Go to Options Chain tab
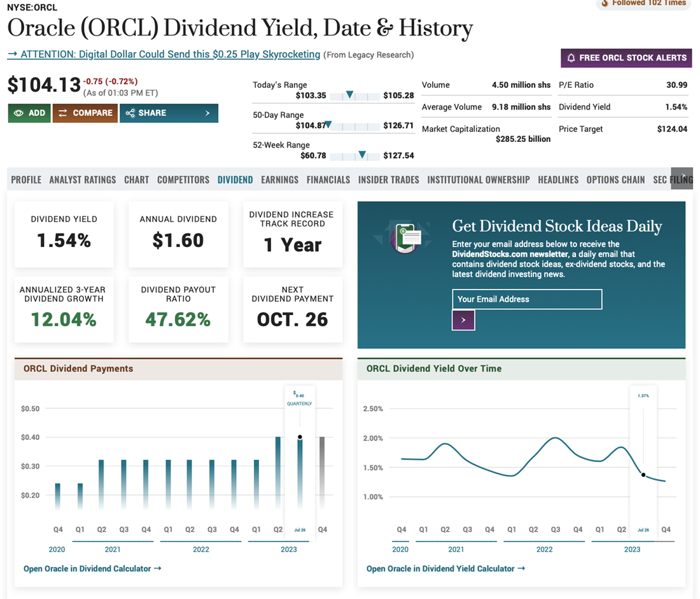The image size is (700, 599). point(615,180)
